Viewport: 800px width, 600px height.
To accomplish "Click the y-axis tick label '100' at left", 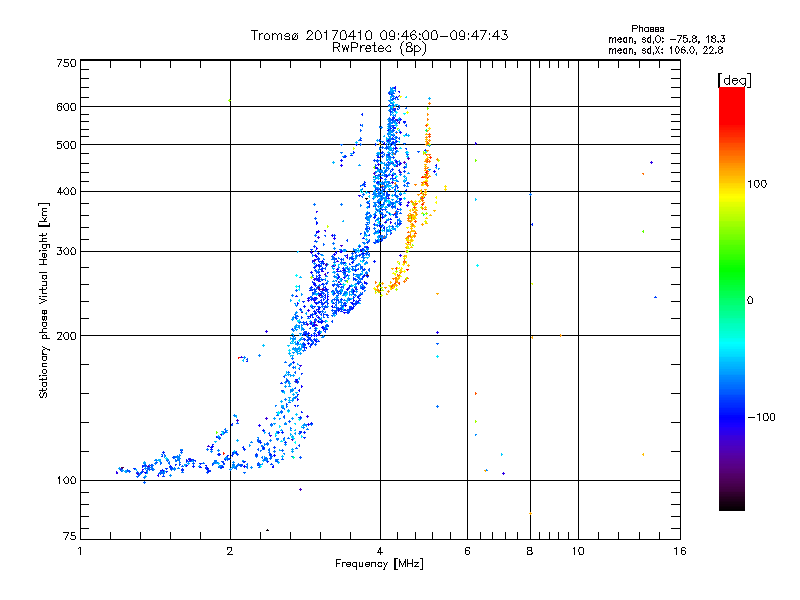I will click(x=66, y=481).
